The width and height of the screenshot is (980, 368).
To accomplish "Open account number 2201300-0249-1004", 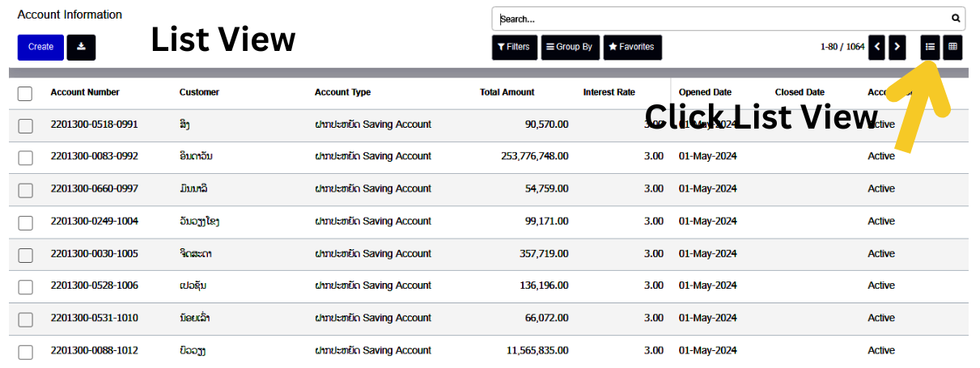I will [x=94, y=221].
